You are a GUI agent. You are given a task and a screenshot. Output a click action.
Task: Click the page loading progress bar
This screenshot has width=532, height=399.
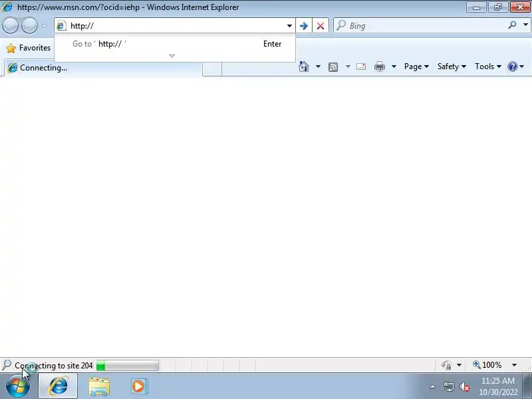pyautogui.click(x=128, y=365)
